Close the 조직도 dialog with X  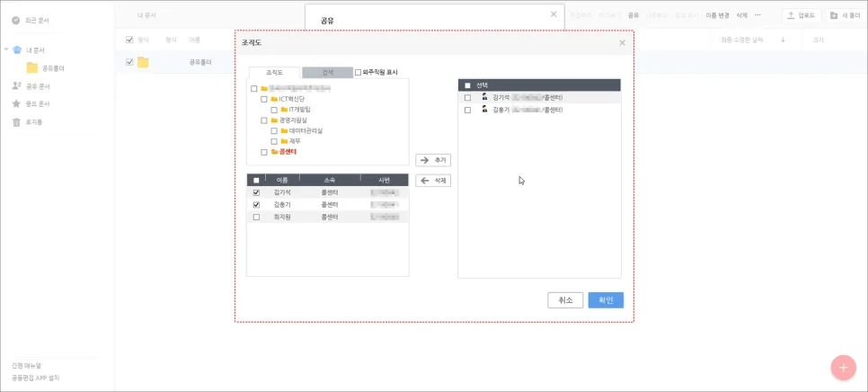point(622,42)
